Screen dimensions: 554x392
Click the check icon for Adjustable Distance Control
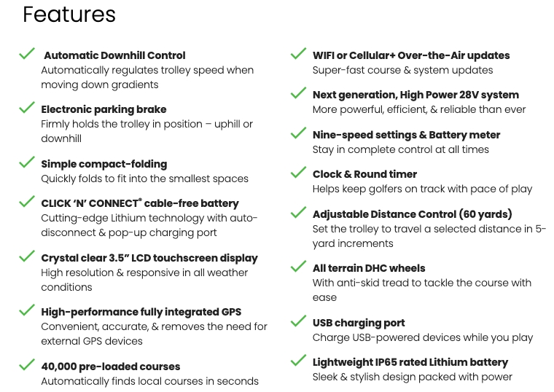coord(298,213)
